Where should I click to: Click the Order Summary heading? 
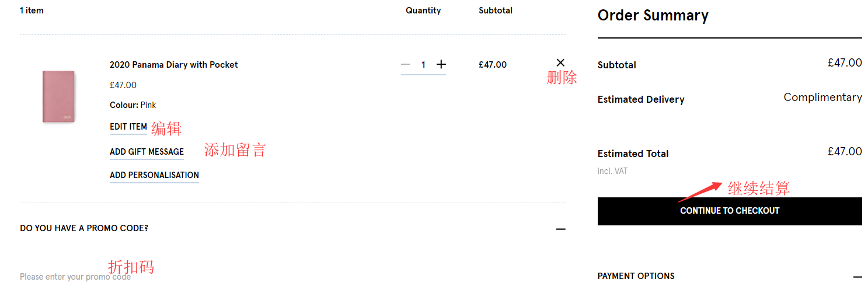(653, 16)
